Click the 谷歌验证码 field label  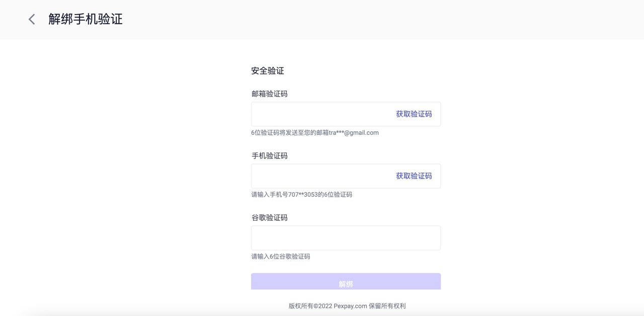[x=270, y=218]
